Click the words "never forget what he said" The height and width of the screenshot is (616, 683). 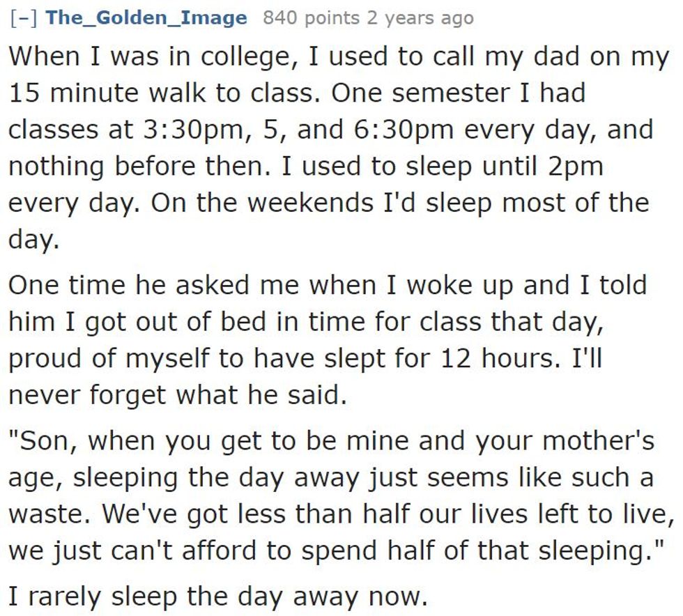click(x=176, y=394)
